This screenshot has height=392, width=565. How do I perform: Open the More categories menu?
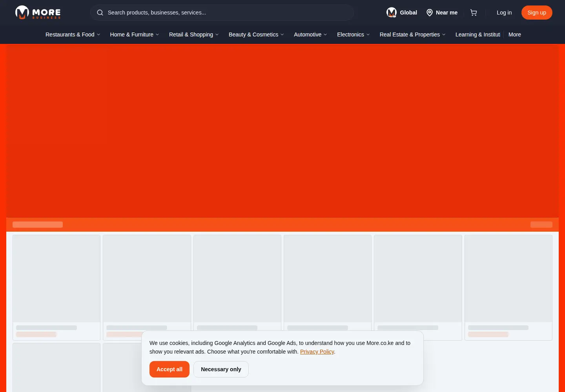point(515,34)
